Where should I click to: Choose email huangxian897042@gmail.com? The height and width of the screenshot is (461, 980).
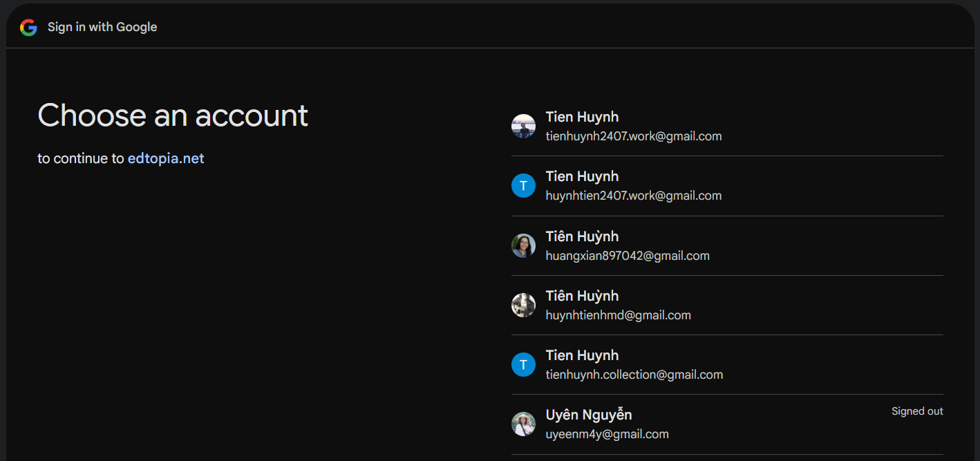tap(628, 256)
